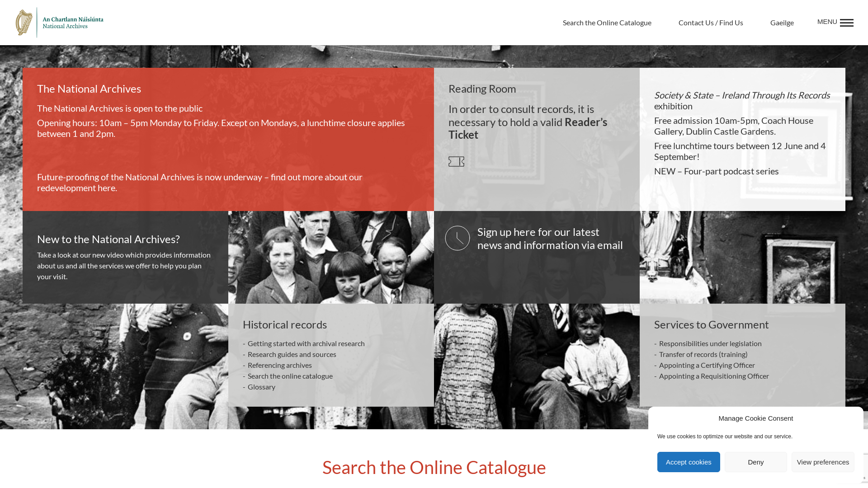Open Contact Us / Find Us page
The image size is (868, 488).
(x=710, y=23)
